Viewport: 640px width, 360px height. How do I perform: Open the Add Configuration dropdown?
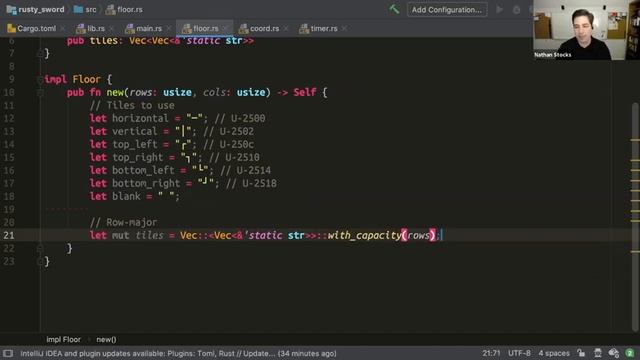(447, 9)
